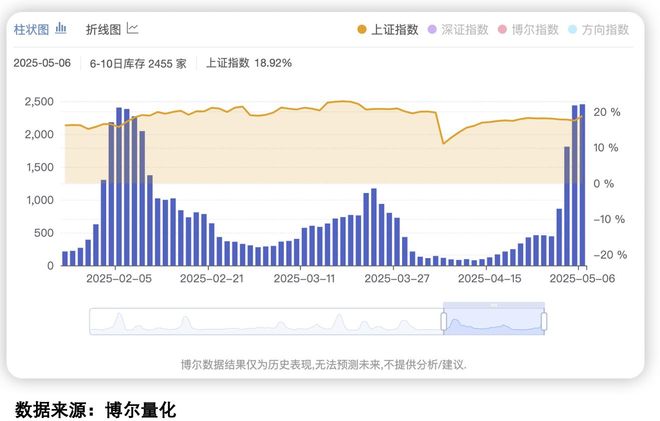Toggle the 上证指数 legend series

[388, 29]
